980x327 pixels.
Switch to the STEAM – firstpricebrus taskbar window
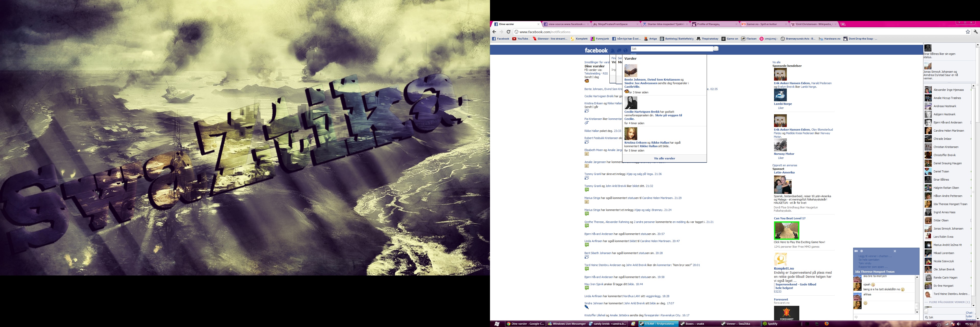pyautogui.click(x=658, y=324)
